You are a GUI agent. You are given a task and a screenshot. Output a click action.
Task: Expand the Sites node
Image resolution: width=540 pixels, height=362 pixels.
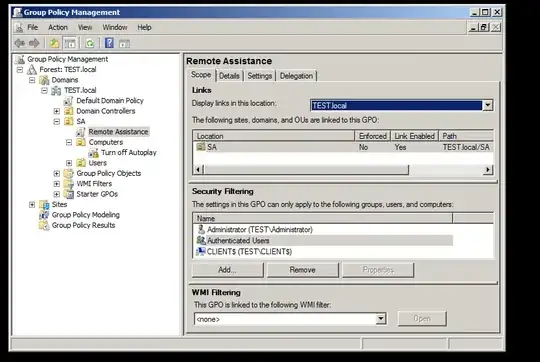click(x=32, y=205)
